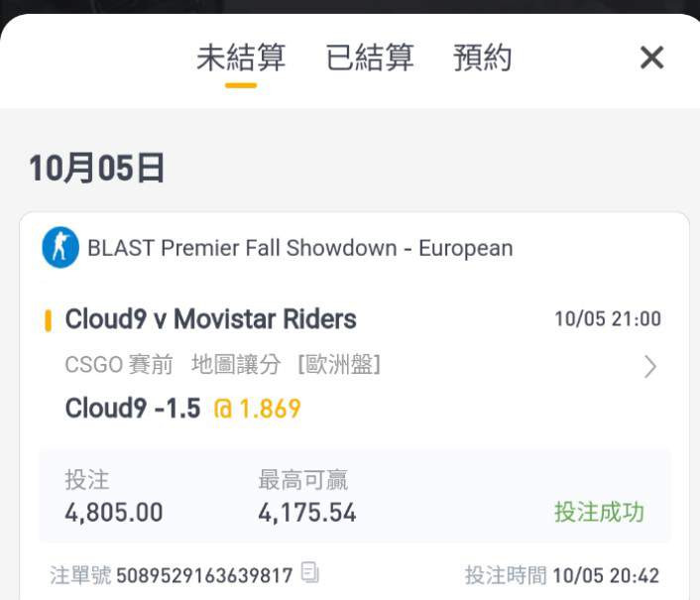Click the 投注成功 status label
700x600 pixels.
click(x=599, y=512)
